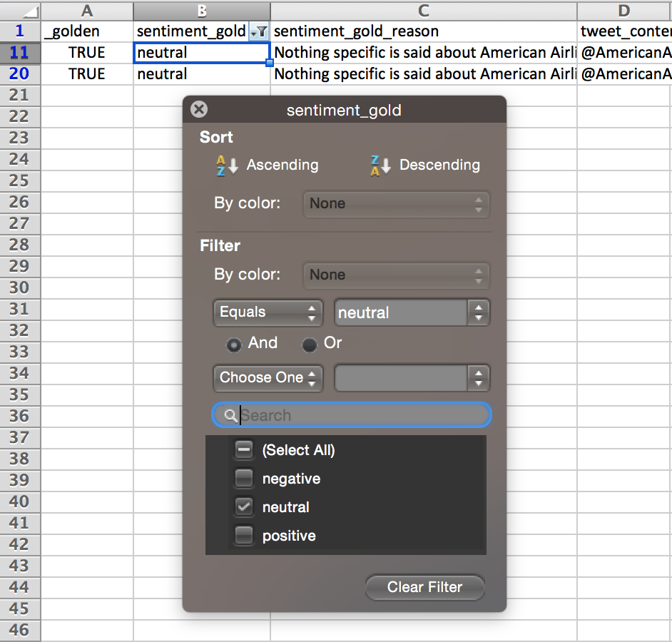
Task: Open Sort By color dropdown
Action: click(397, 204)
